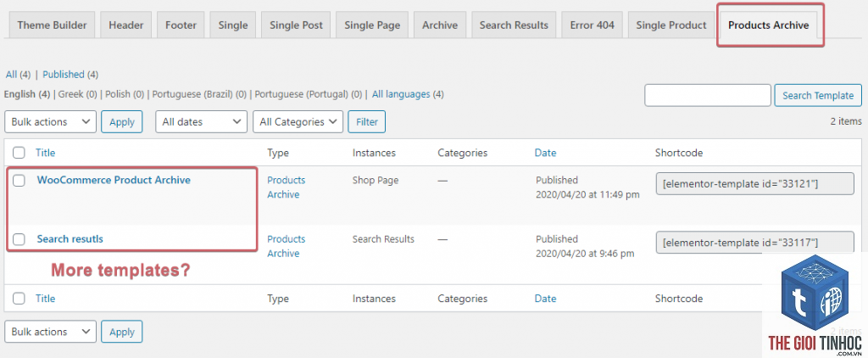Screen dimensions: 868x358
Task: Click the bottom Apply button
Action: coord(122,332)
